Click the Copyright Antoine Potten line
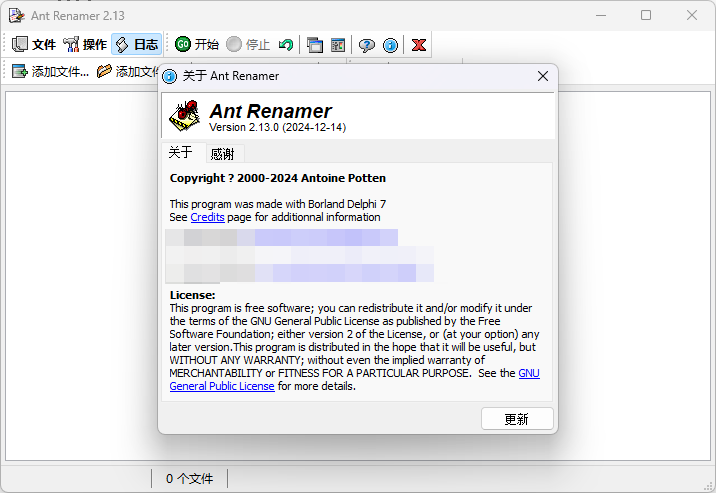Screen dimensions: 716x493 [x=278, y=178]
